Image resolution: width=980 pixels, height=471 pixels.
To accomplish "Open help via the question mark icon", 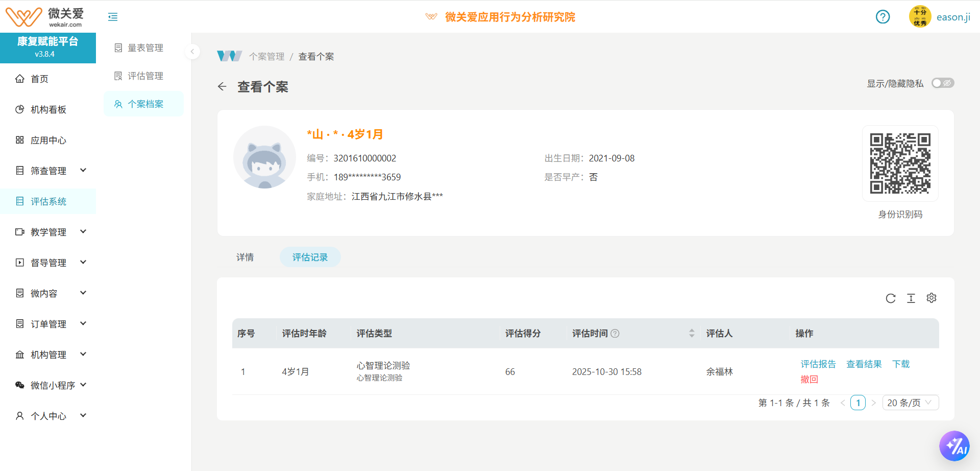I will click(883, 17).
